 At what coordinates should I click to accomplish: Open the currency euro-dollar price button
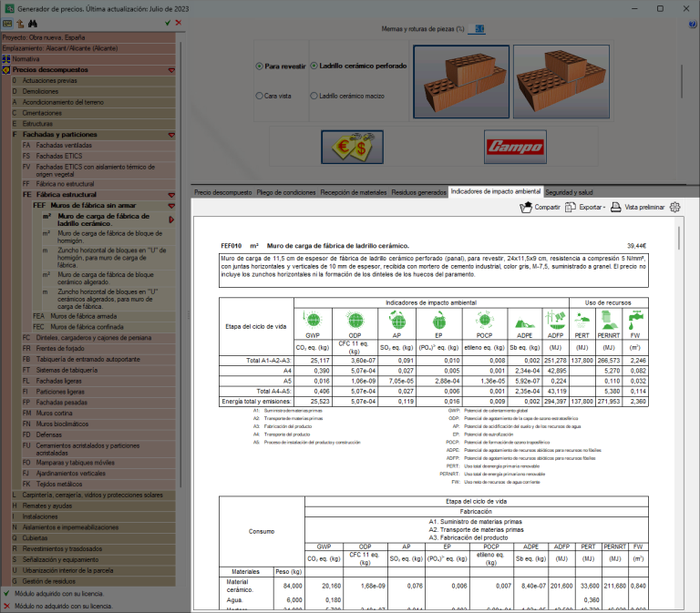coord(352,147)
